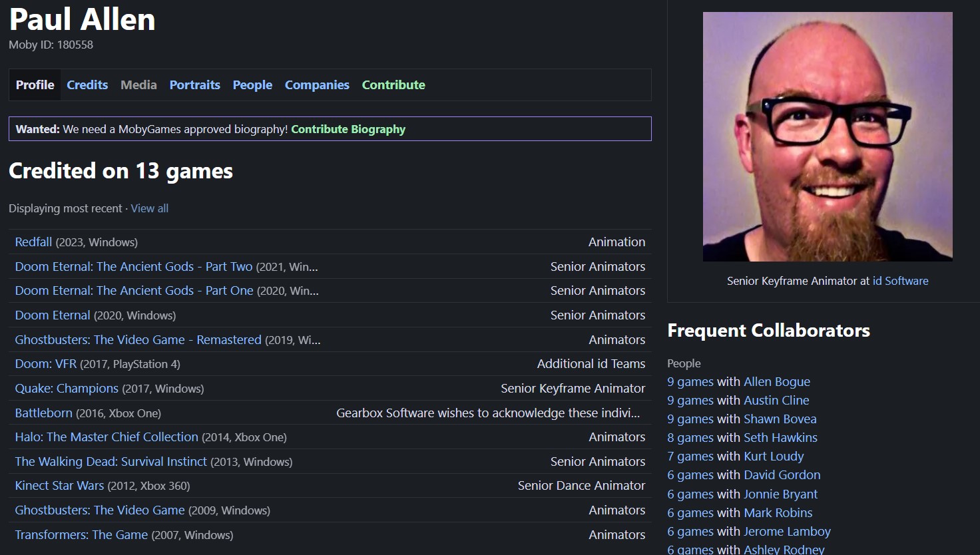
Task: Click the 'Senior Dance Animator' credit text
Action: [x=581, y=486]
